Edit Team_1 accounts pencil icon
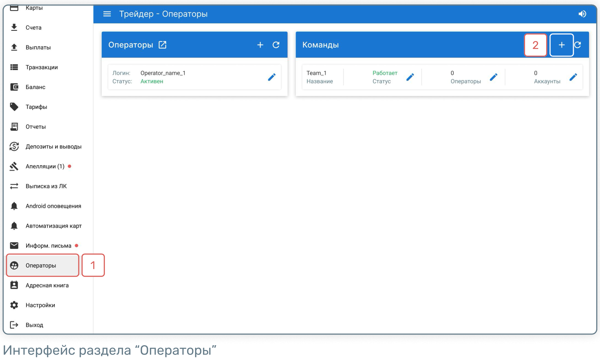This screenshot has height=364, width=600. [573, 77]
